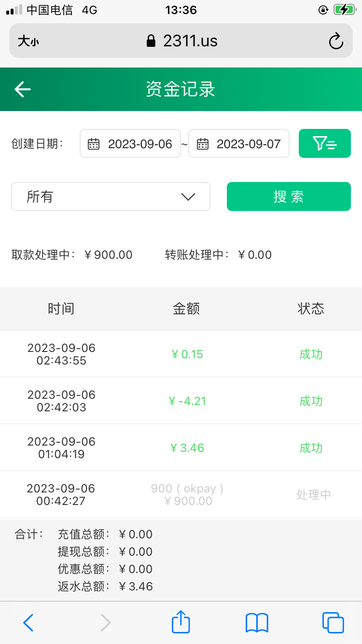The image size is (362, 644).
Task: Tap the end date calendar icon
Action: click(x=203, y=144)
